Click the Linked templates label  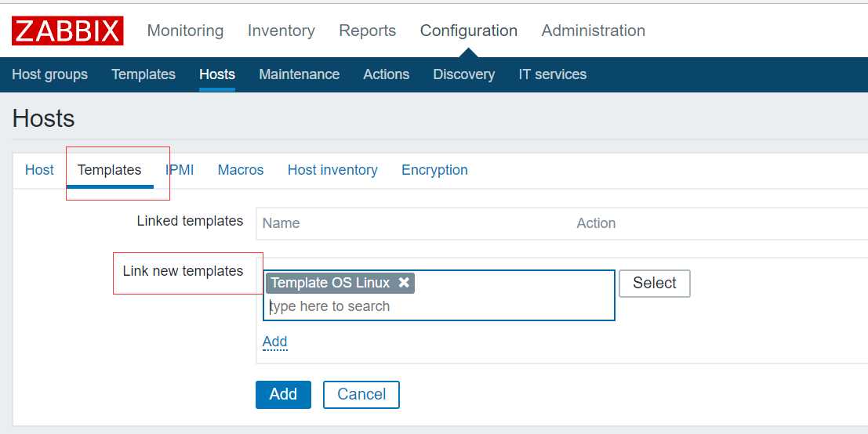[x=190, y=221]
